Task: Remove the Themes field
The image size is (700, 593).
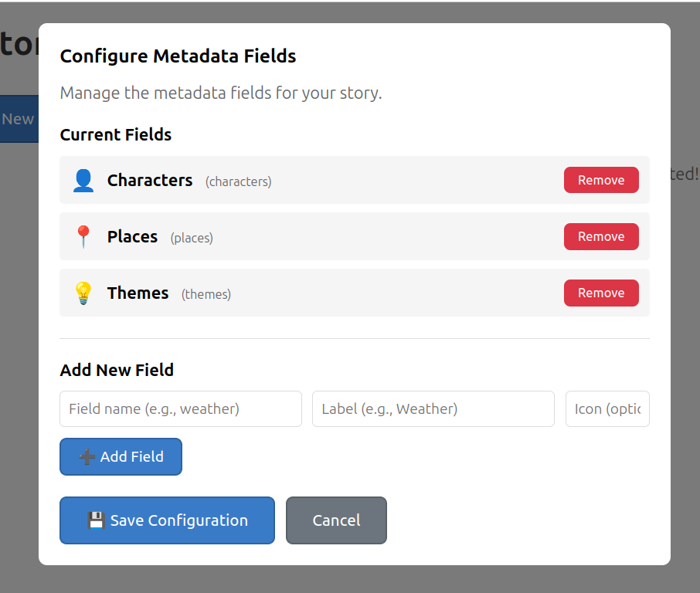Action: 601,293
